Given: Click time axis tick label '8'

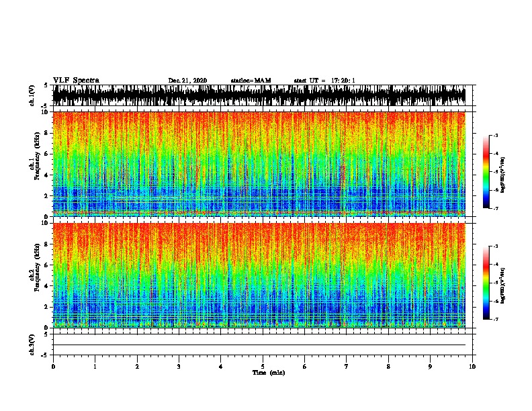Looking at the screenshot, I should (x=388, y=367).
